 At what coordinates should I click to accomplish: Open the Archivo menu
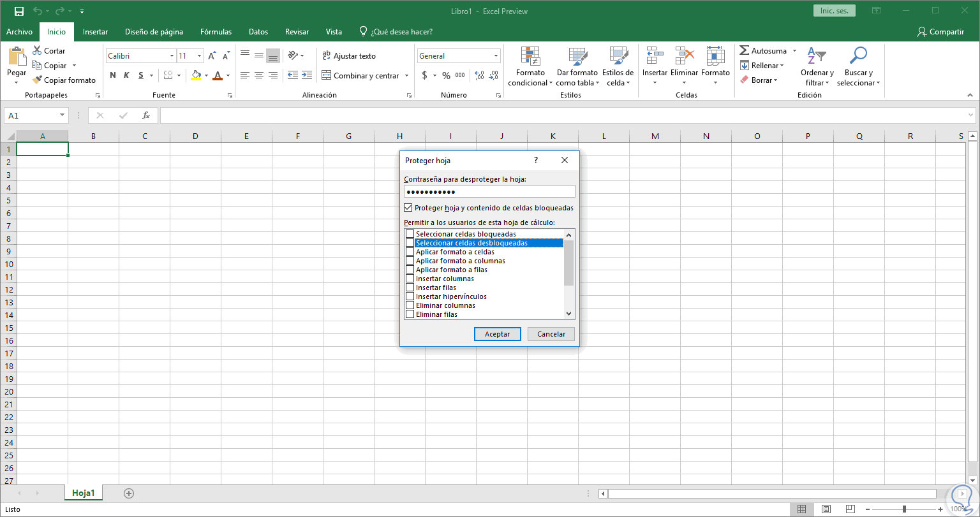coord(19,32)
